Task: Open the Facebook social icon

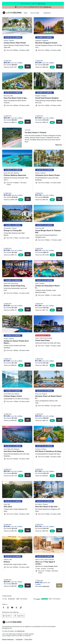Action: pos(4,608)
